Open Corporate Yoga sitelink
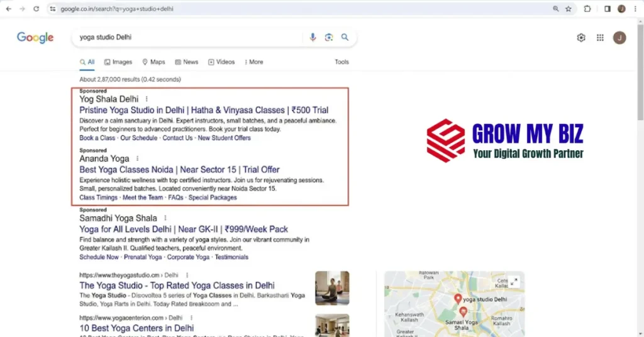The height and width of the screenshot is (337, 644). pyautogui.click(x=188, y=257)
